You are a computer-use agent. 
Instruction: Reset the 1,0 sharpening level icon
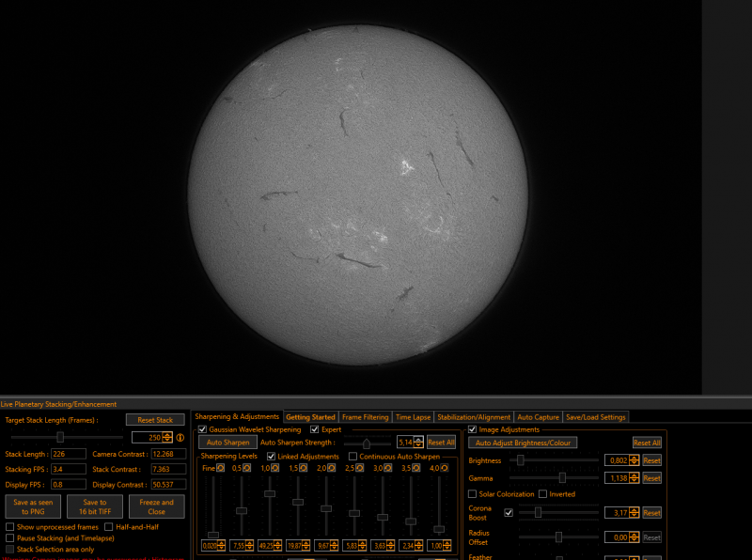(275, 468)
